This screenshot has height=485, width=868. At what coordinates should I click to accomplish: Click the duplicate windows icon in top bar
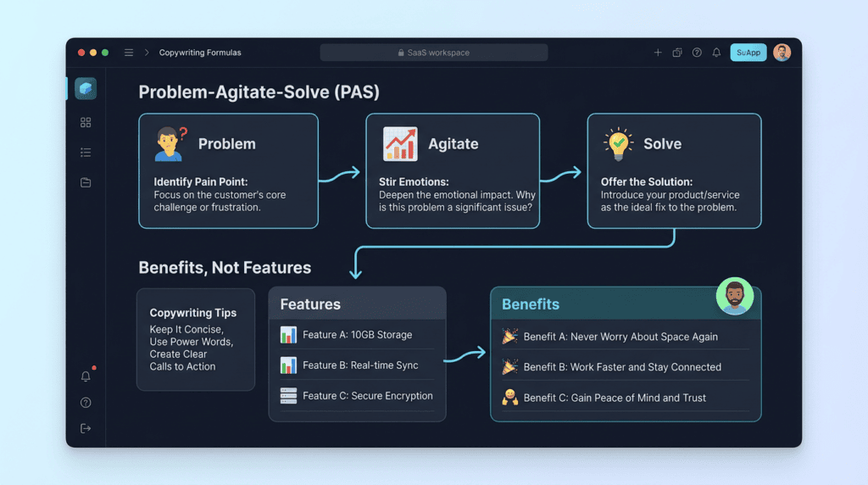coord(677,53)
